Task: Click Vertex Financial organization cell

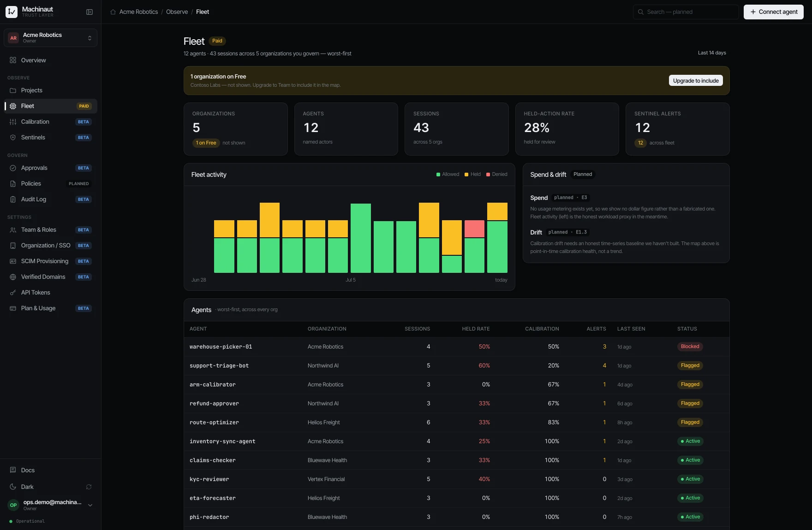Action: point(326,479)
